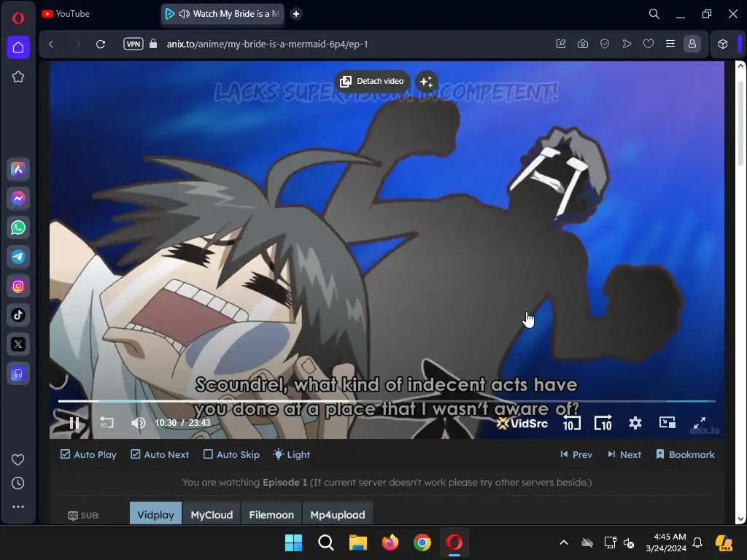The image size is (747, 560).
Task: Select Filemoon server
Action: coord(271,514)
